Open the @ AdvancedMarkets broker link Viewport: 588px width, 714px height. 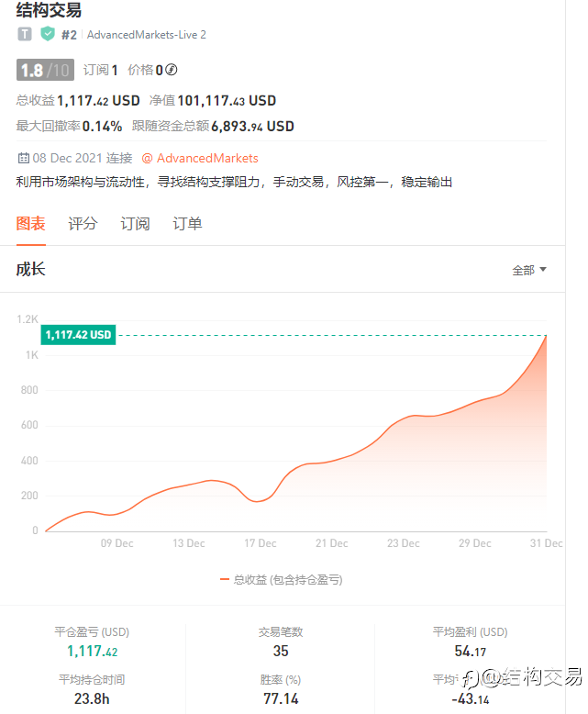tap(200, 158)
